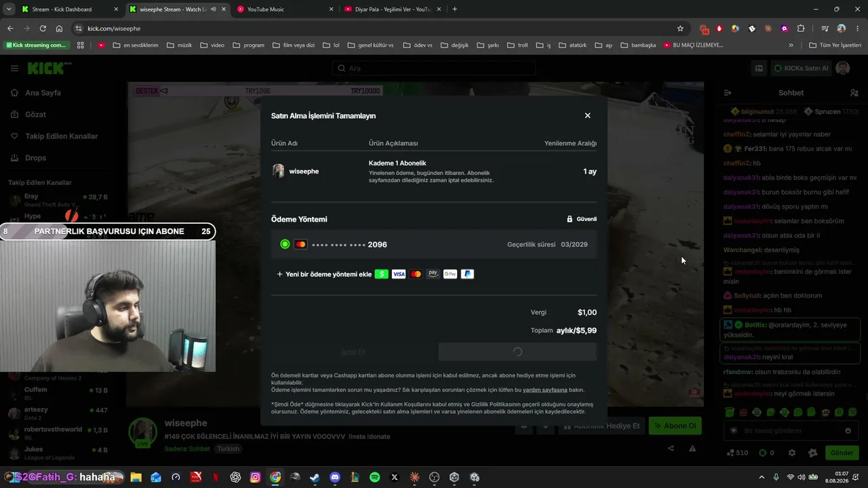Open Eray's channel in followed list
The width and height of the screenshot is (868, 488).
click(60, 200)
